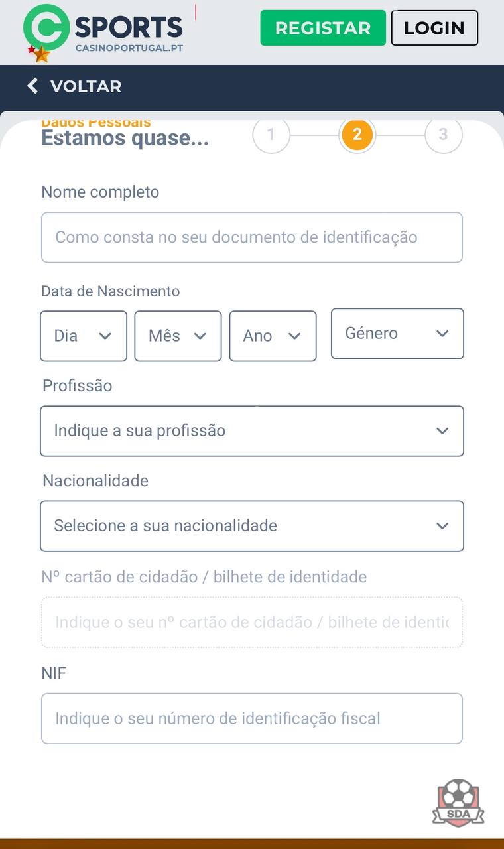Click the NIF input field
504x849 pixels.
point(251,718)
